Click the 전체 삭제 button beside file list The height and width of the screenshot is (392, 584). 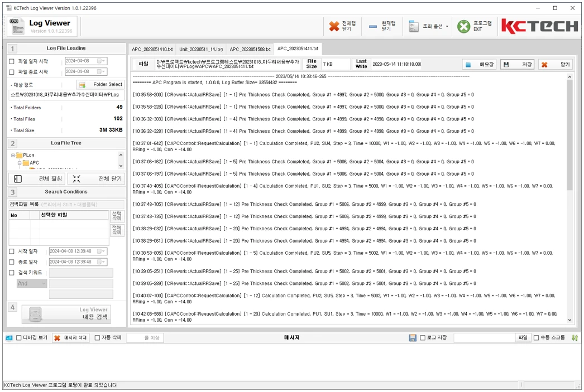pyautogui.click(x=117, y=230)
